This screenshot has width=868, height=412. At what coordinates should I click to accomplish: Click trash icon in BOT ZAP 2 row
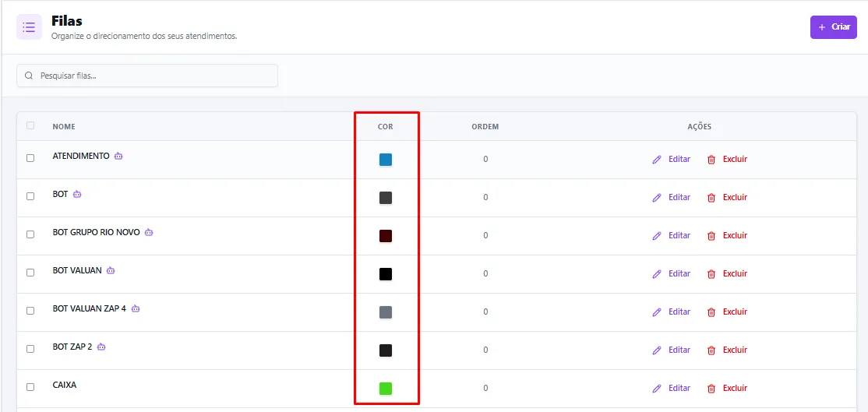point(711,350)
